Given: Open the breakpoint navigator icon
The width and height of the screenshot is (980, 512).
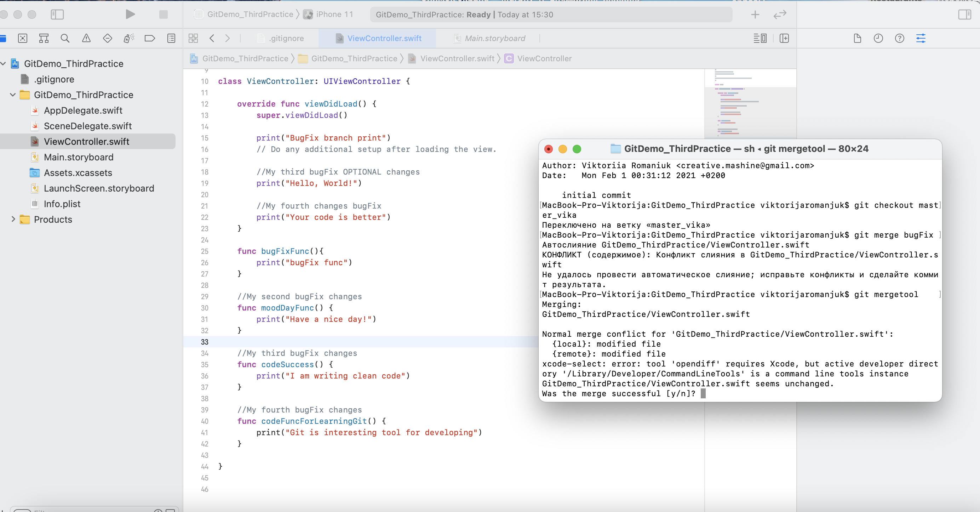Looking at the screenshot, I should click(150, 38).
